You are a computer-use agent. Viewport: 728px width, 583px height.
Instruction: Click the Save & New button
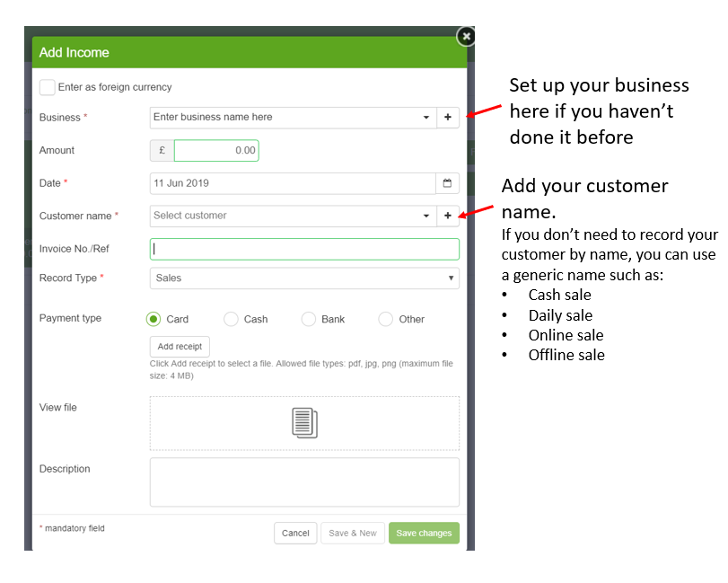coord(353,533)
